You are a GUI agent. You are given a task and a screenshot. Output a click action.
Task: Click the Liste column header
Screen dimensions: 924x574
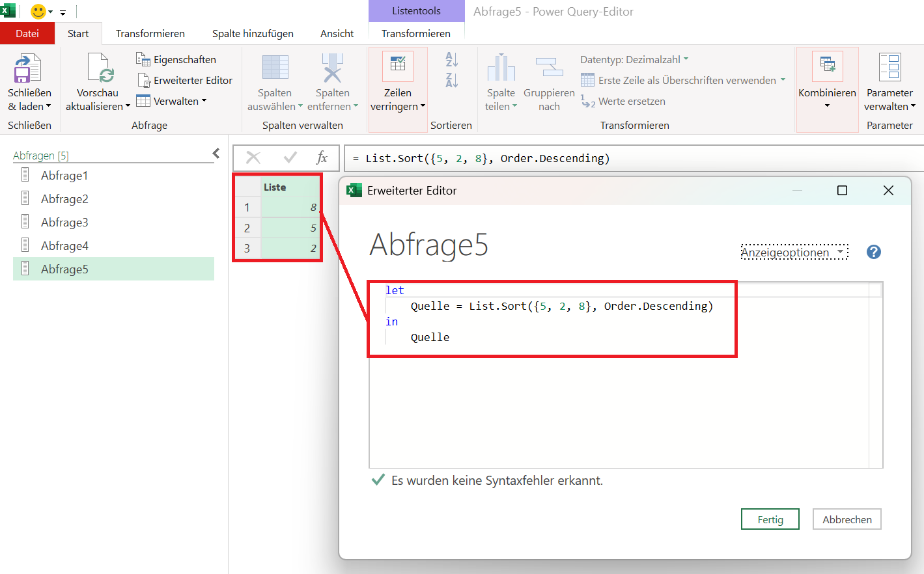click(x=290, y=187)
